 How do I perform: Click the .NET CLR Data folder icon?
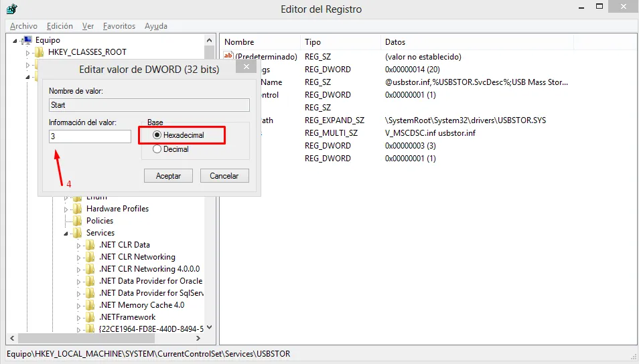[90, 245]
